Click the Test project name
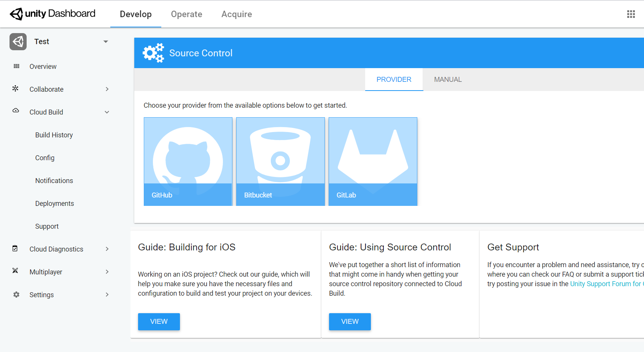 tap(42, 41)
